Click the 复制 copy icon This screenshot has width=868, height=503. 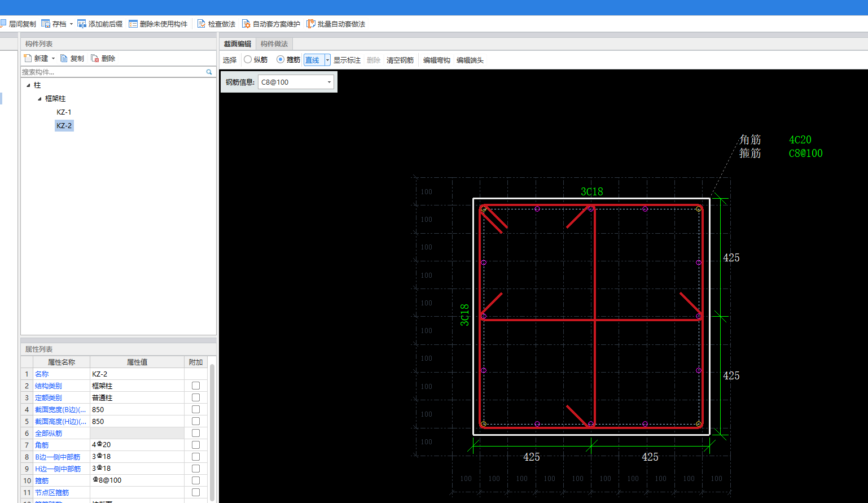tap(64, 58)
